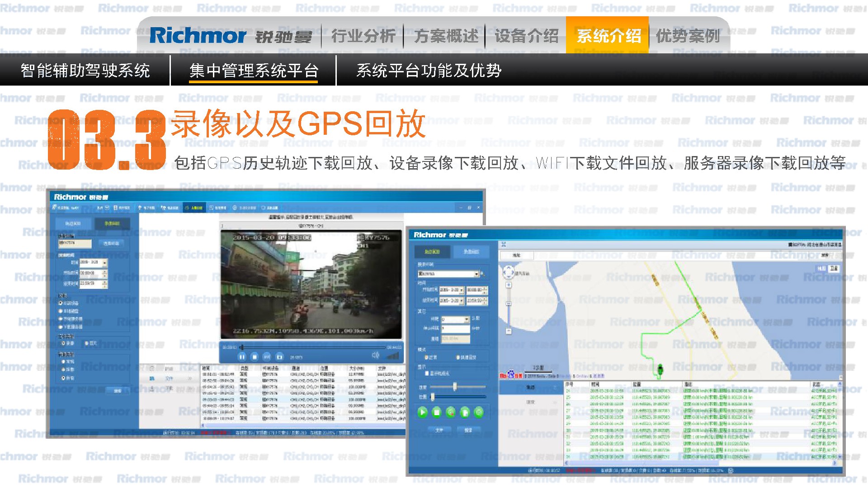Click the search button in the video window side panel

(x=117, y=391)
